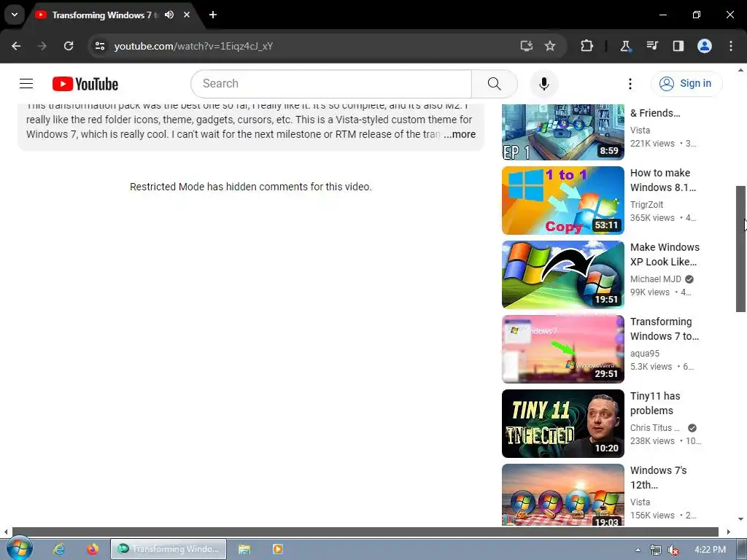Click '238K views' text
Image resolution: width=747 pixels, height=560 pixels.
click(652, 441)
